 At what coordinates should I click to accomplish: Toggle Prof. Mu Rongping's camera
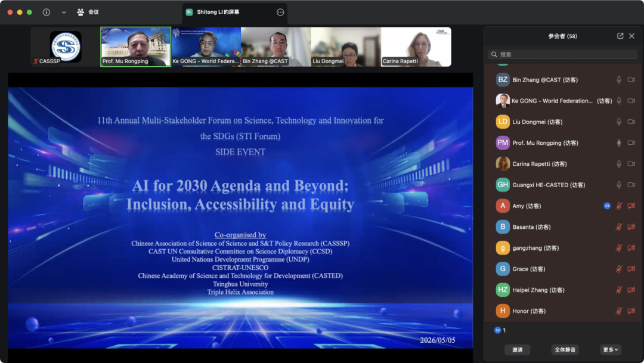(x=631, y=142)
